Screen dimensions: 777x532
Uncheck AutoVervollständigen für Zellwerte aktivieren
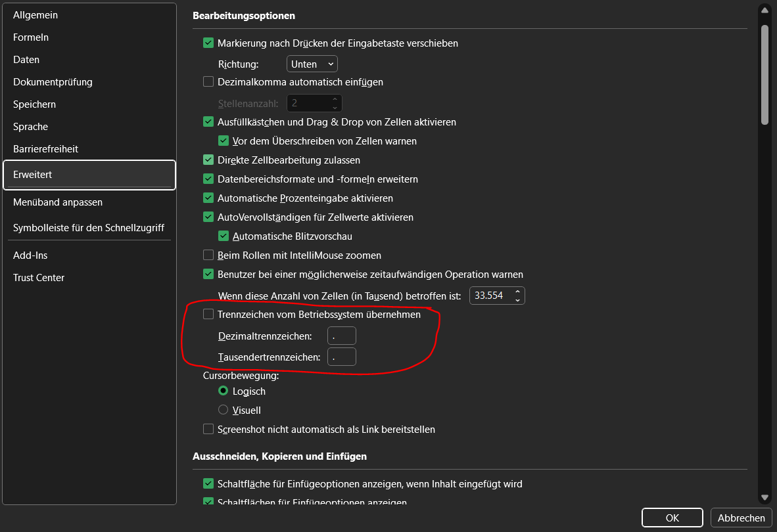click(208, 217)
